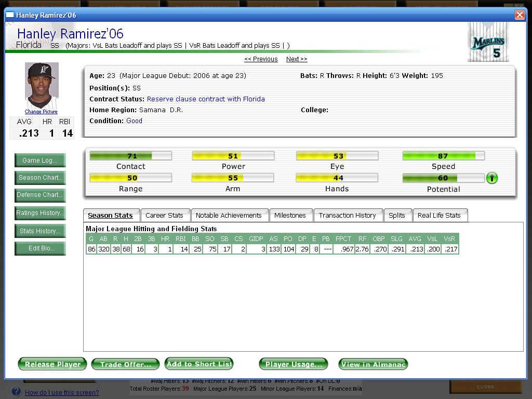Open the Game Log button

[x=40, y=161]
